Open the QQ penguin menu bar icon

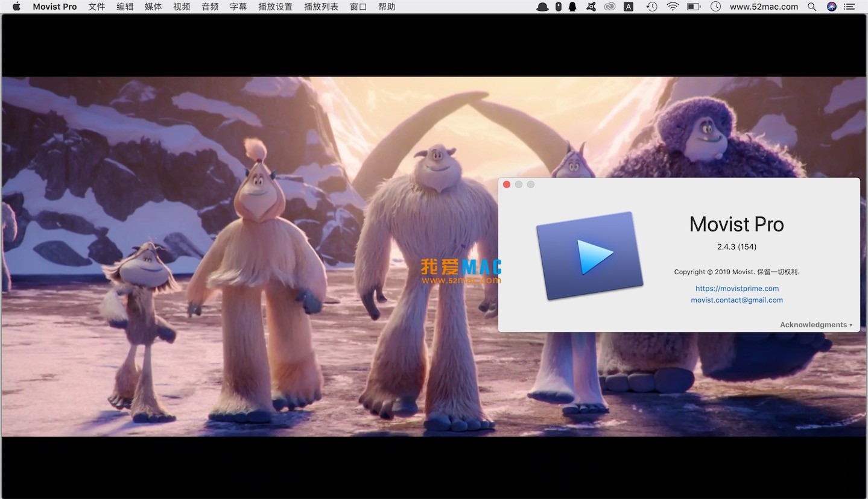point(572,7)
